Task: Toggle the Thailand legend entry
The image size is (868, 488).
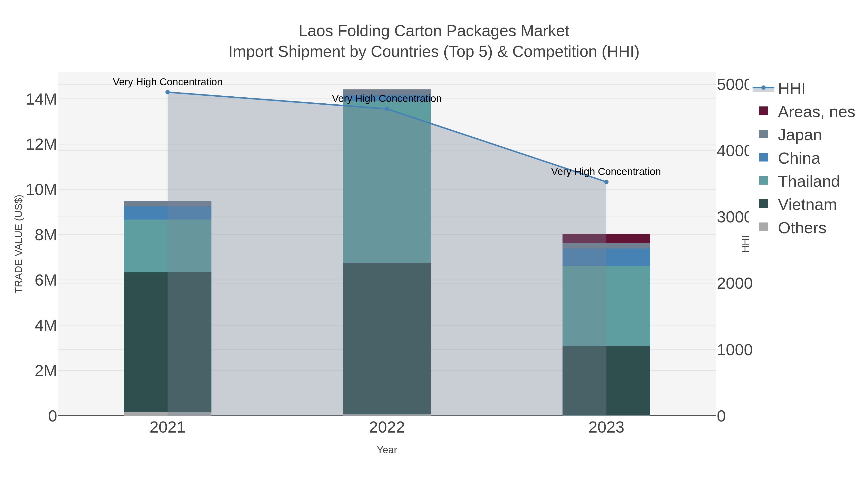Action: [x=799, y=181]
